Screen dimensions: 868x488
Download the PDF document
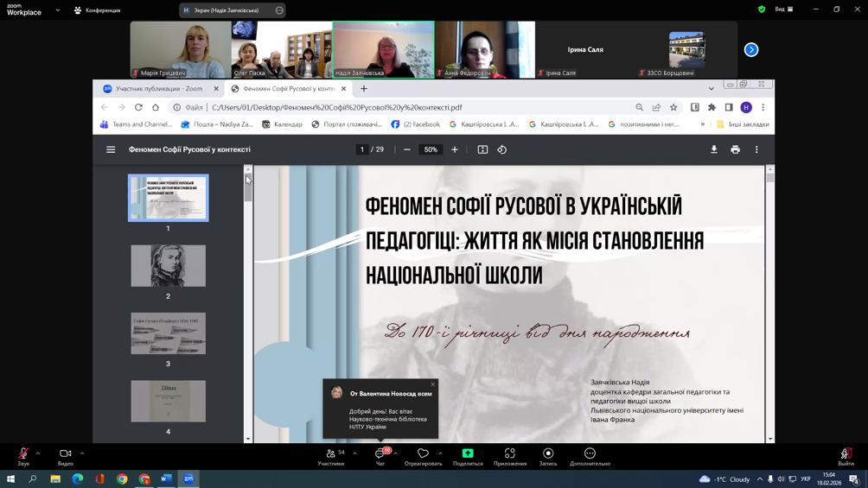[x=714, y=149]
